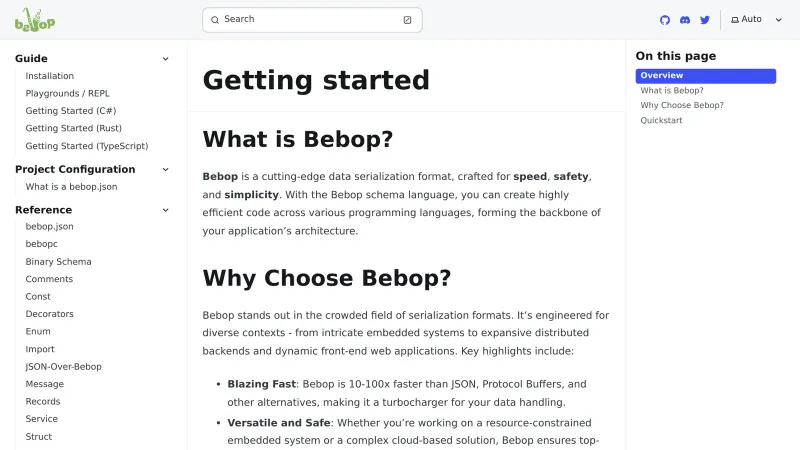Click the search shortcut icon in search box
Screen dimensions: 800x450
(407, 20)
